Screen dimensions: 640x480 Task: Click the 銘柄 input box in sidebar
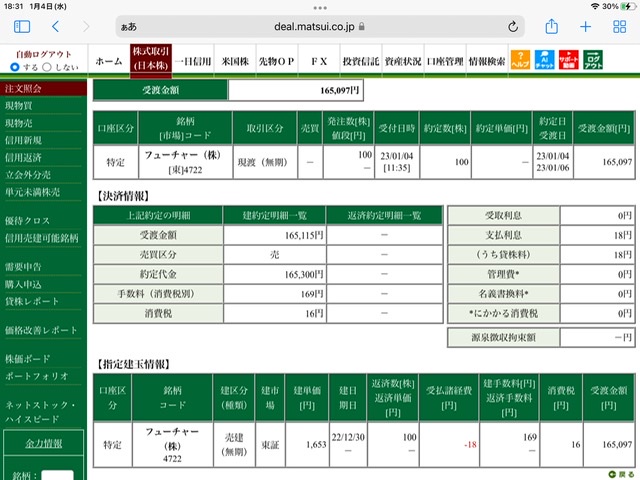tap(58, 475)
